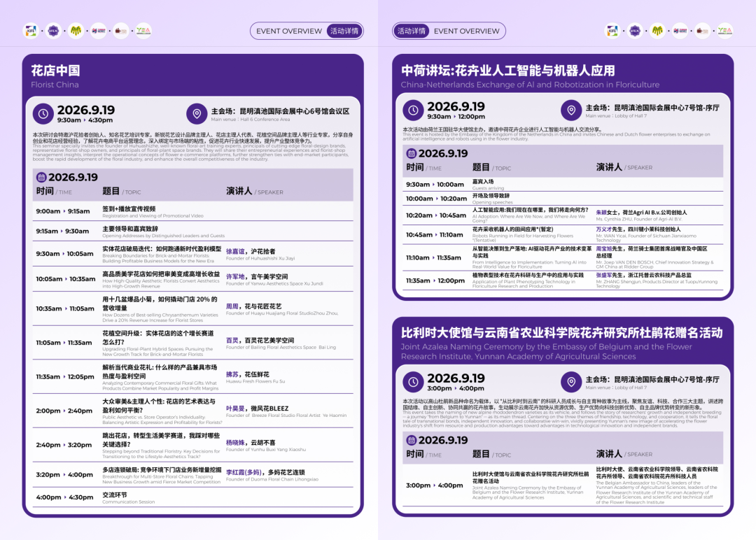Click the time 10:35am–11:05am

click(x=65, y=308)
